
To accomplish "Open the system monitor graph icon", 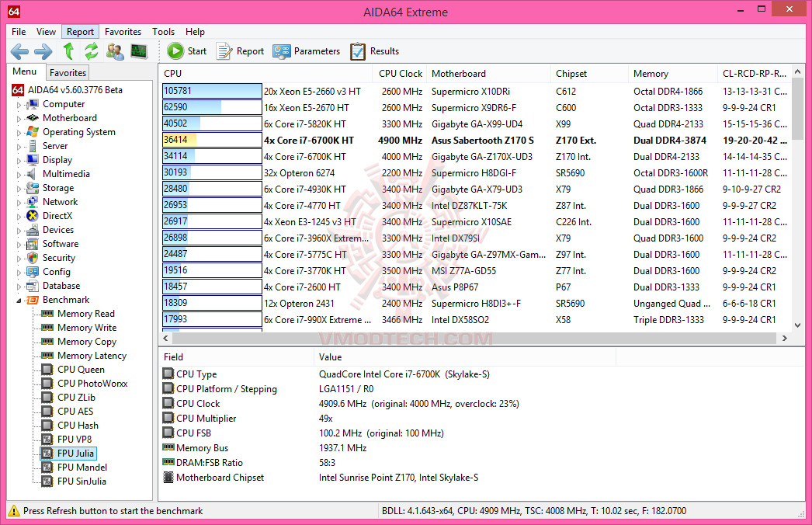I will 139,51.
